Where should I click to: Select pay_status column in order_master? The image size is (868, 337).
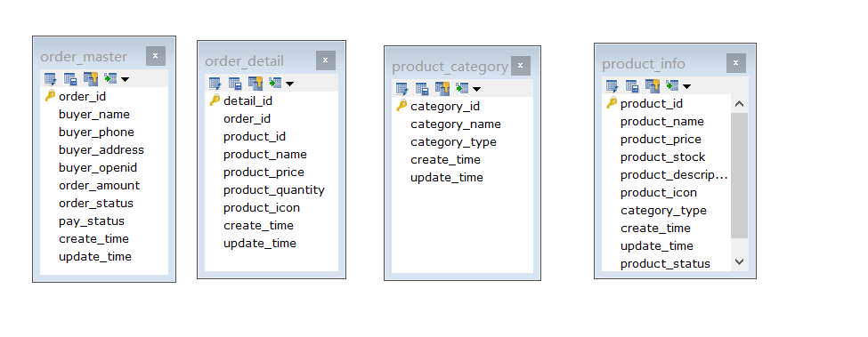coord(92,221)
